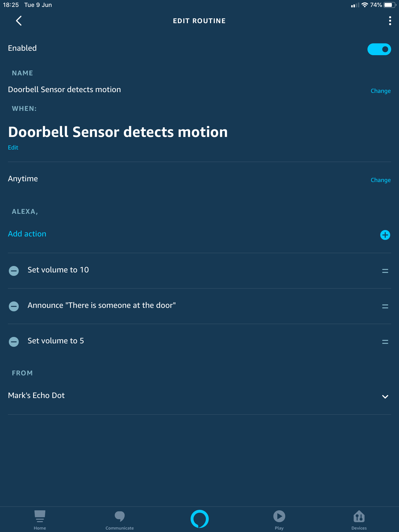Go back with the left arrow

19,21
